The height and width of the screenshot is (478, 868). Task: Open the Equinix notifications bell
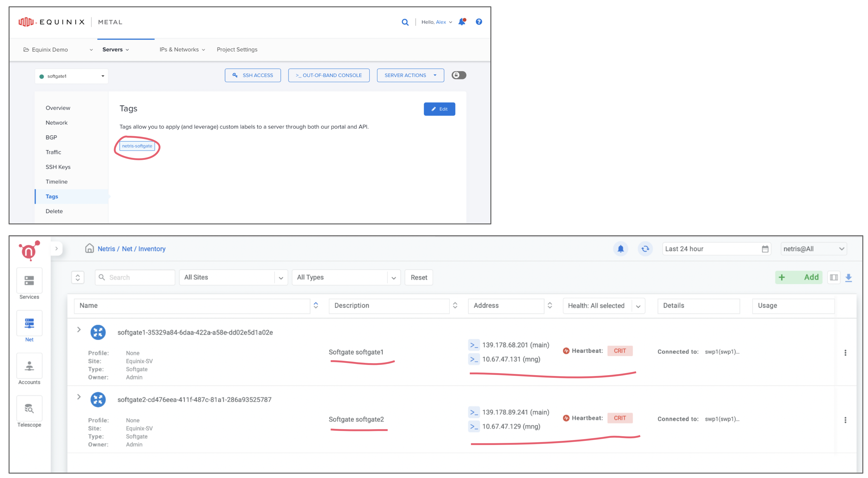pyautogui.click(x=462, y=22)
